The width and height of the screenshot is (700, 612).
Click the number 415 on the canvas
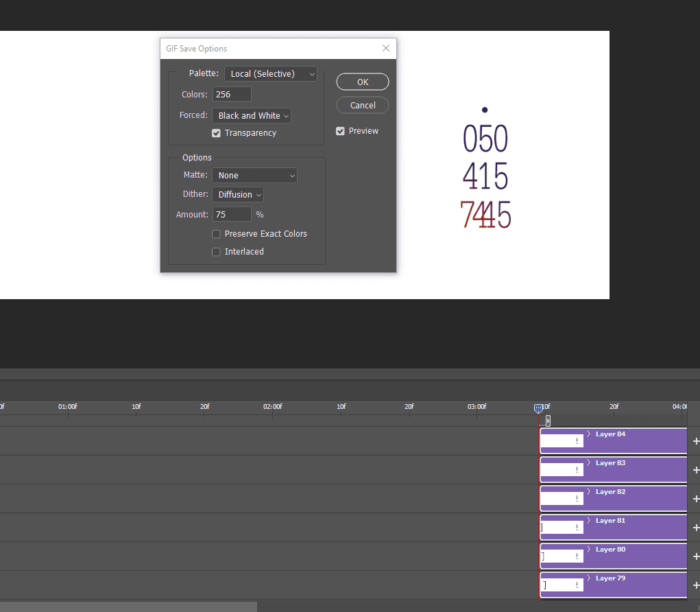click(485, 176)
